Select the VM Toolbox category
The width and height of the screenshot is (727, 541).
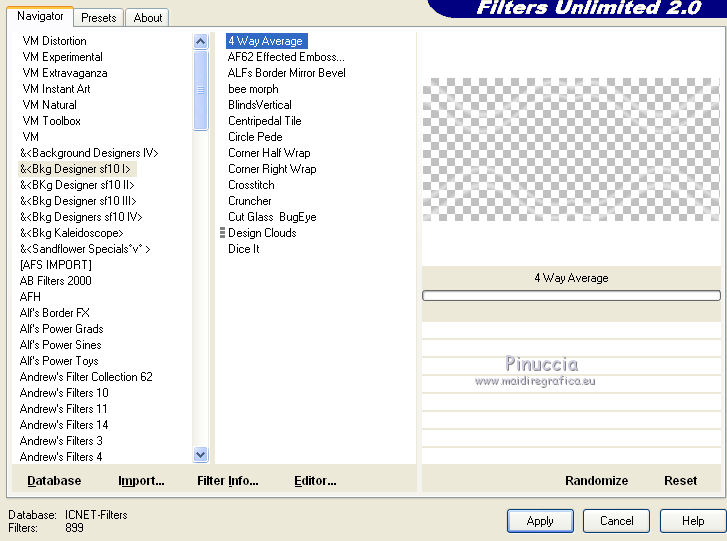51,121
